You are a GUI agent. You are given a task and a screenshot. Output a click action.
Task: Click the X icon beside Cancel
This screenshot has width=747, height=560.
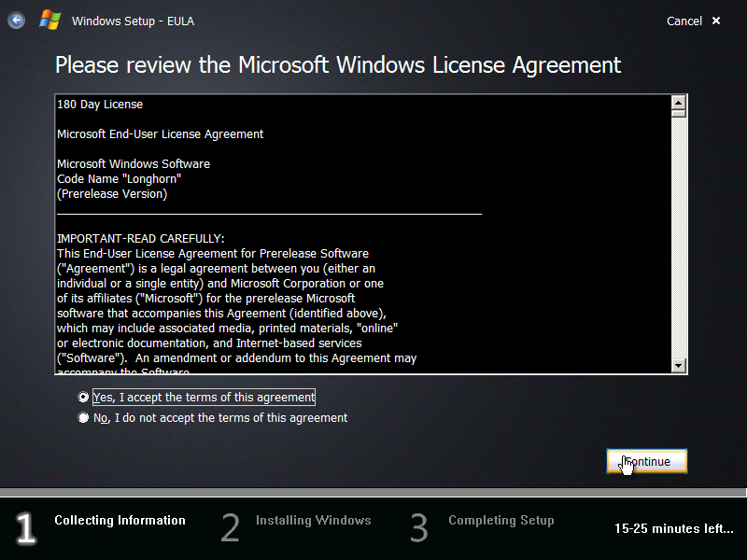pyautogui.click(x=715, y=21)
